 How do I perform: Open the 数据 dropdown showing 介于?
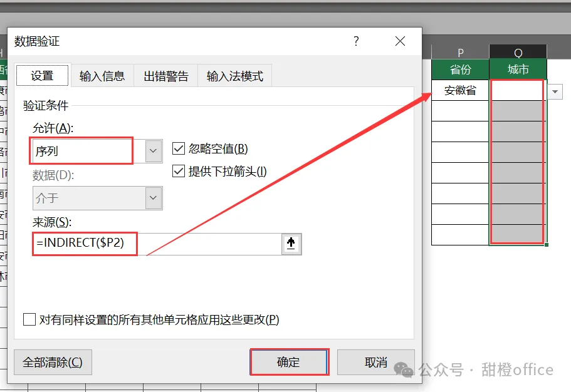[154, 198]
